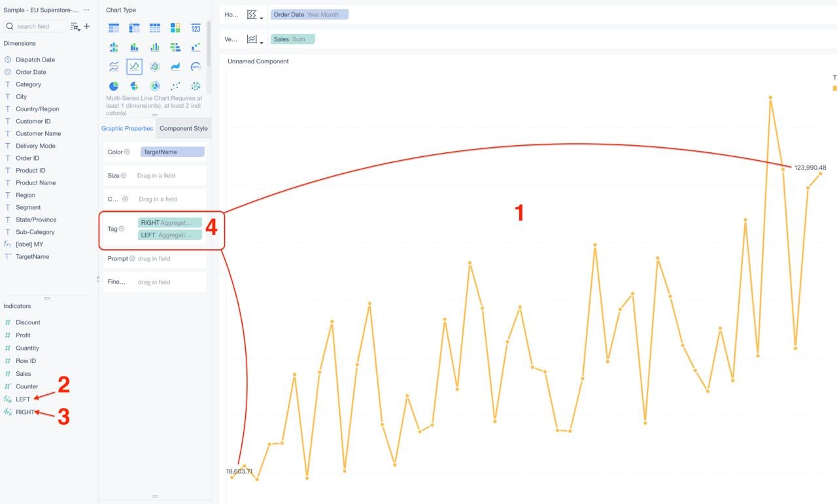Choose the KPI '123' indicator card chart
Image resolution: width=837 pixels, height=504 pixels.
point(196,28)
